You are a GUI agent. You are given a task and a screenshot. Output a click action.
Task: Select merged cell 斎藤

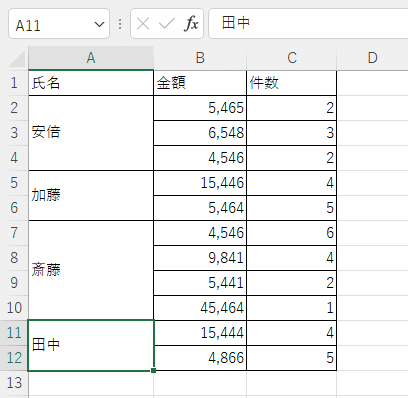tap(91, 270)
